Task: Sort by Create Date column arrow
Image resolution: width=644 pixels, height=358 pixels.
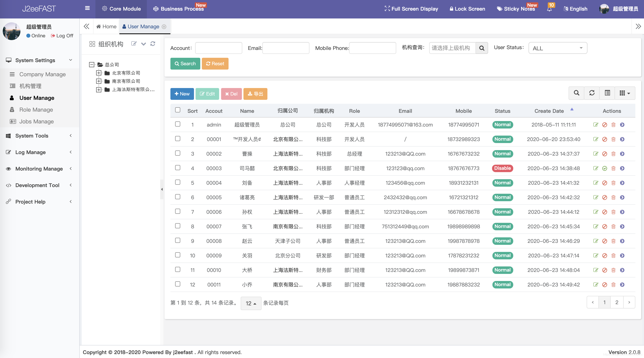Action: point(572,109)
